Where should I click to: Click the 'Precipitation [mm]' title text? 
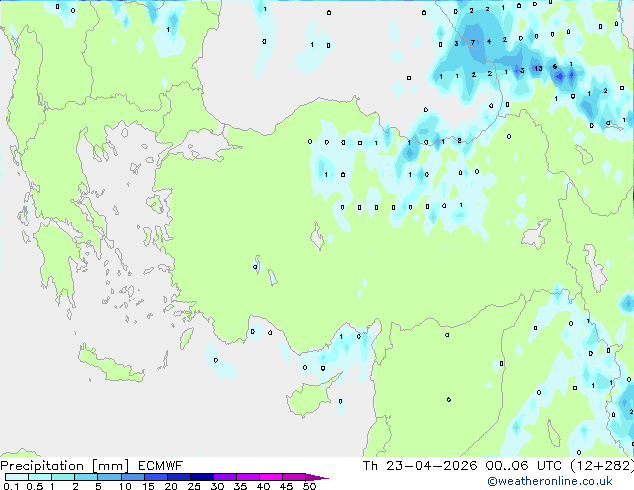[x=65, y=466]
